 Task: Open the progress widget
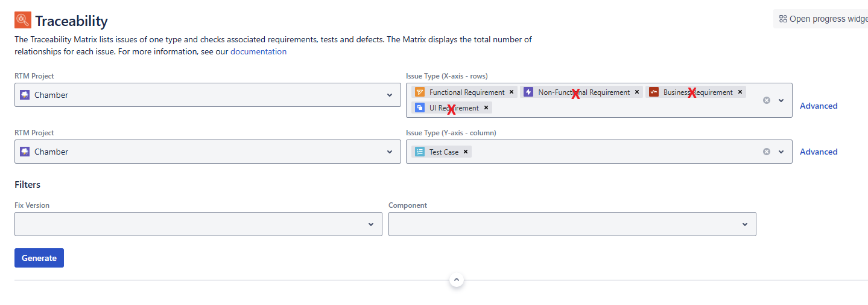tap(823, 19)
